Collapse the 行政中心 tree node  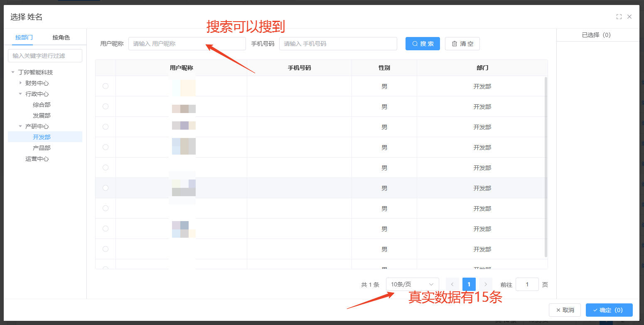click(x=20, y=94)
